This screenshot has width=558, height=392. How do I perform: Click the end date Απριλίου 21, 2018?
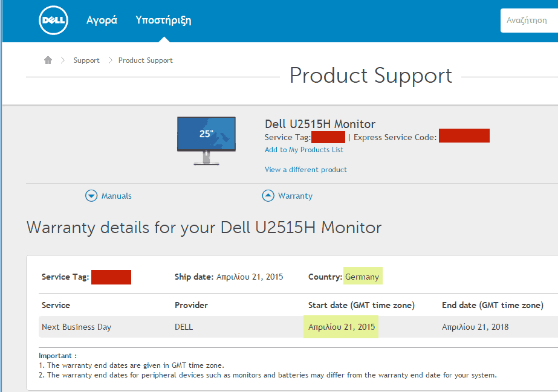click(475, 327)
